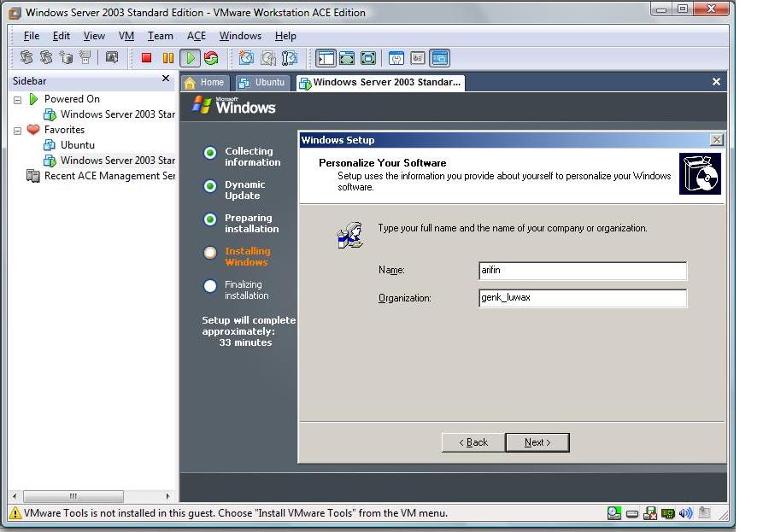Select the Windows Server 2003 Standard tab

(380, 82)
